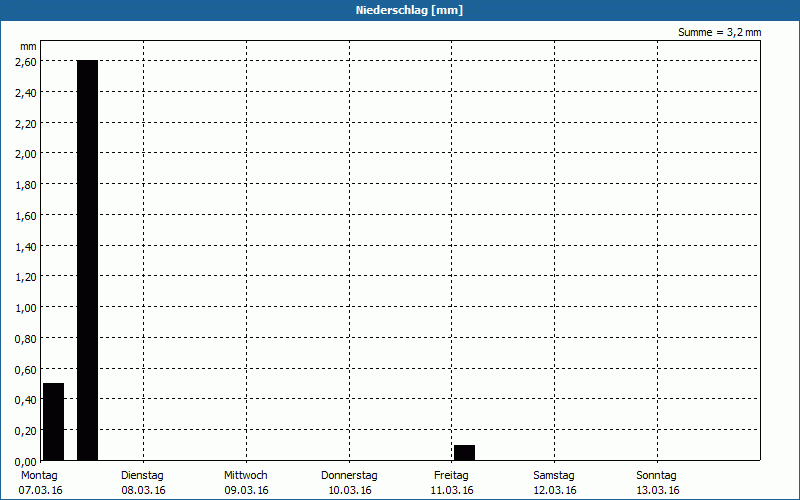Click the 1,00 y-axis value
Viewport: 800px width, 500px height.
(26, 308)
